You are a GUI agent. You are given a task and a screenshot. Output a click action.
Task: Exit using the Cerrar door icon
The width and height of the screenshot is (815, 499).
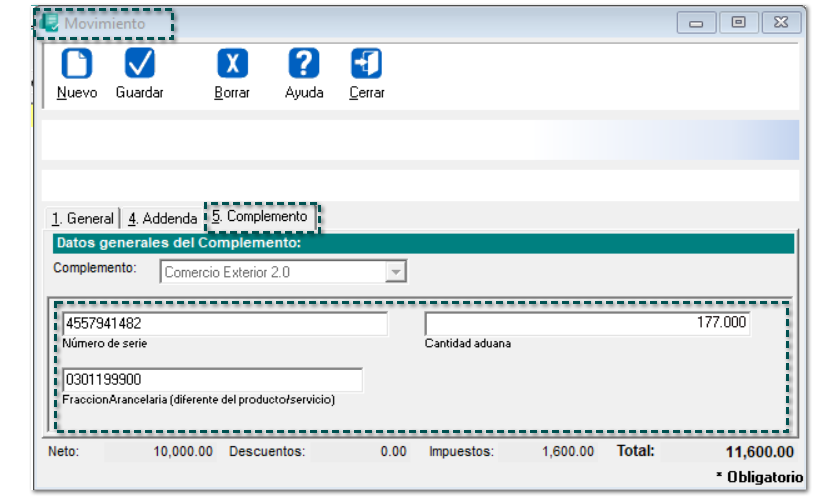[366, 63]
